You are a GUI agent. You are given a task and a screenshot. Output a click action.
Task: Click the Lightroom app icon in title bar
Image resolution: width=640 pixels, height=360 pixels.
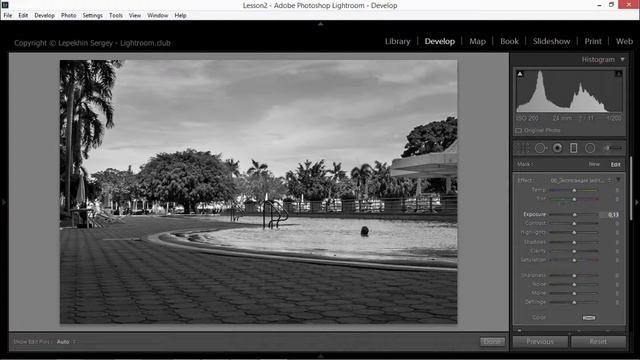[x=5, y=5]
